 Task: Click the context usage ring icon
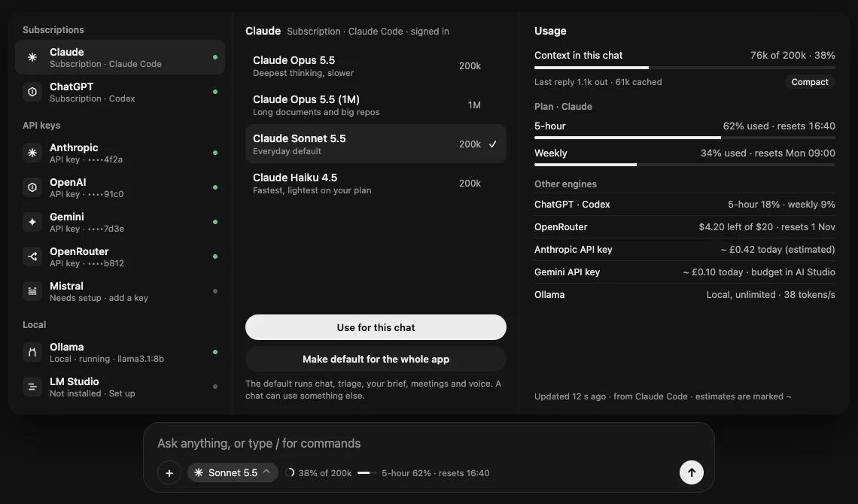(290, 472)
